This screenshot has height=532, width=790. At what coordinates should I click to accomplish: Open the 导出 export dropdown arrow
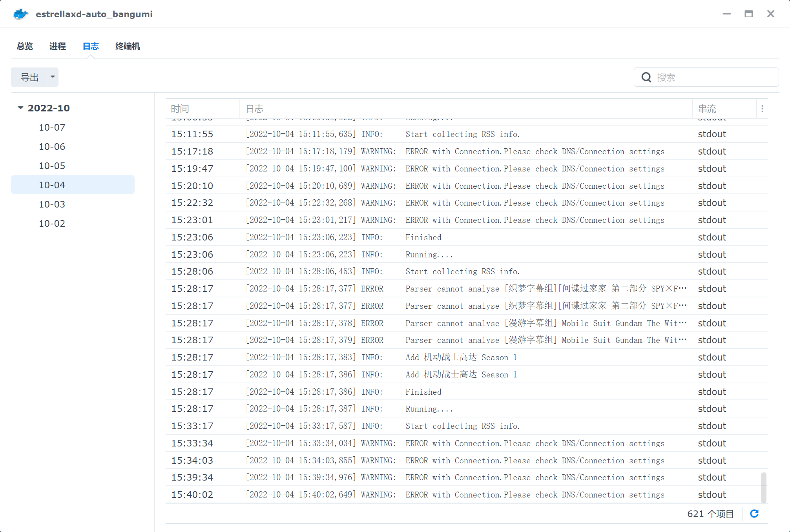(53, 77)
